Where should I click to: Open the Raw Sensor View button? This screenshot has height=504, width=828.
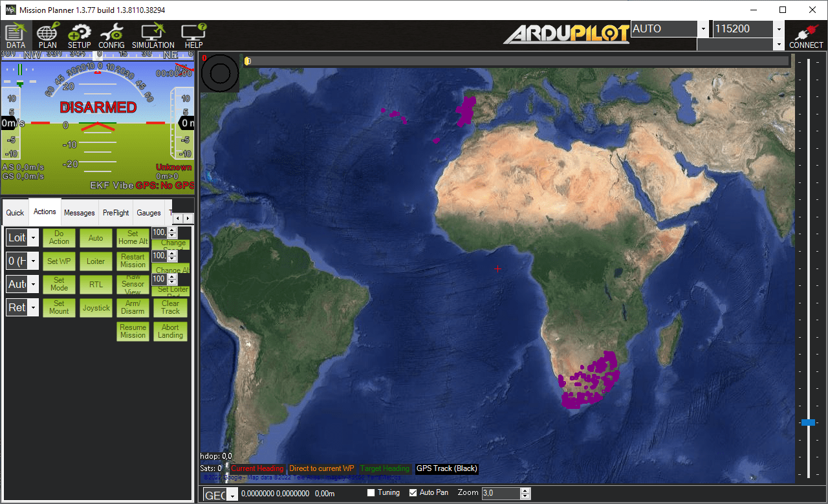(133, 285)
